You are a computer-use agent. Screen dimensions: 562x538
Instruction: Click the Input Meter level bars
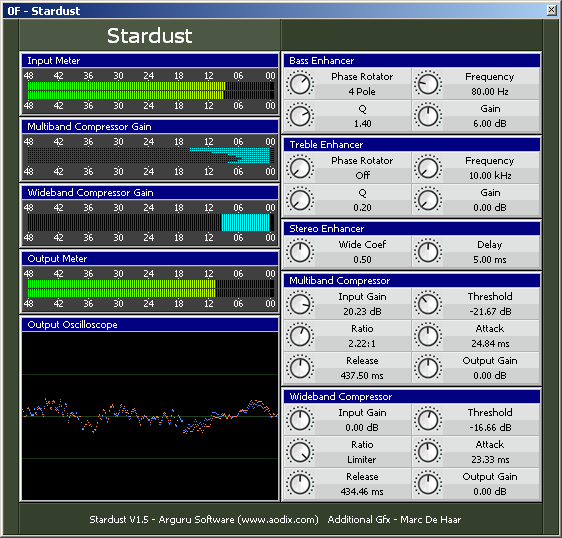click(x=151, y=90)
